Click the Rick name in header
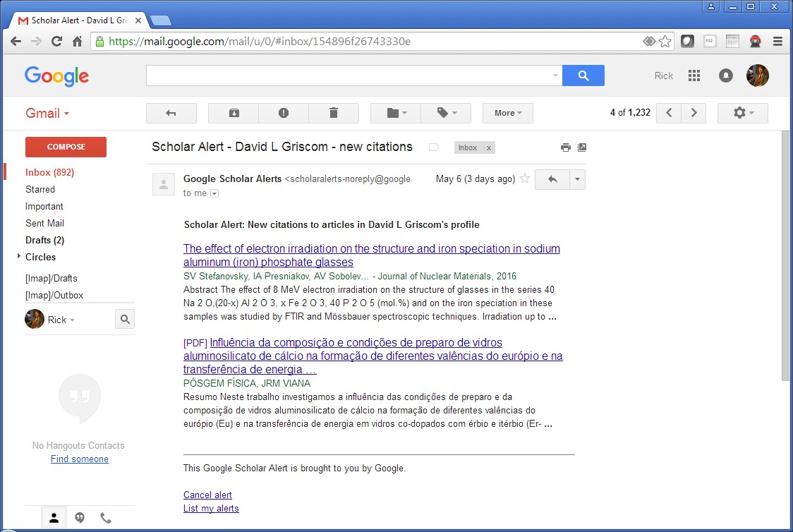Image resolution: width=793 pixels, height=532 pixels. [x=663, y=75]
